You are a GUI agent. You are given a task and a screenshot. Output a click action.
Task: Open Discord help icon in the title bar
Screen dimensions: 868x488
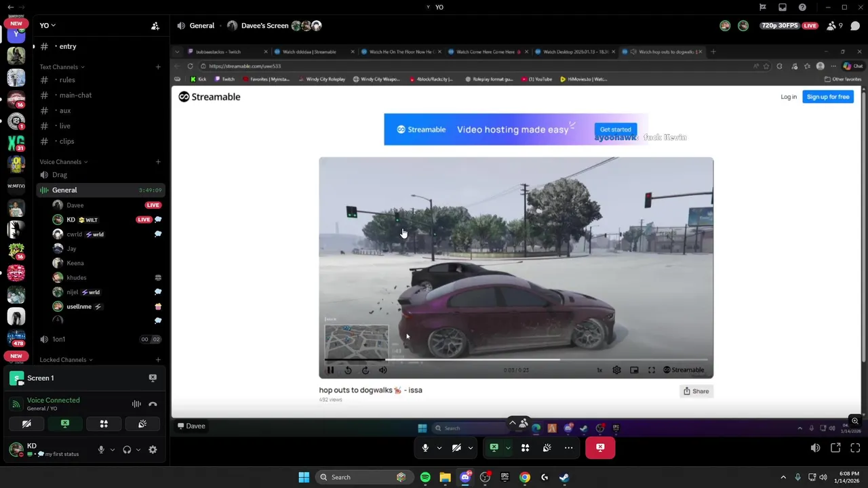[803, 7]
